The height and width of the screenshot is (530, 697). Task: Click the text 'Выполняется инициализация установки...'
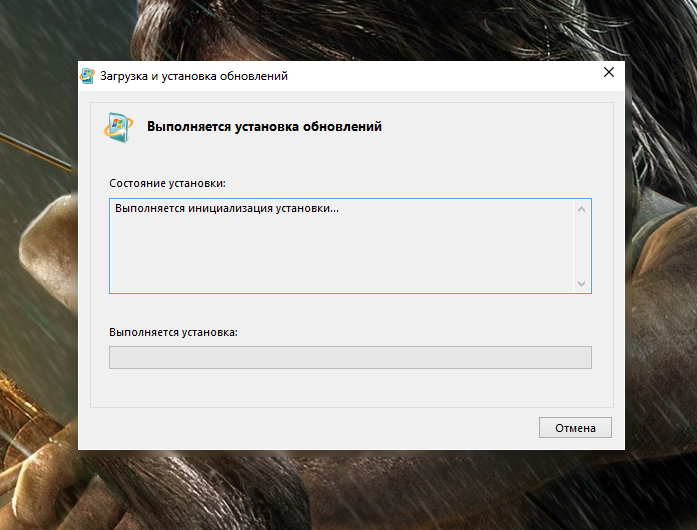click(x=227, y=209)
